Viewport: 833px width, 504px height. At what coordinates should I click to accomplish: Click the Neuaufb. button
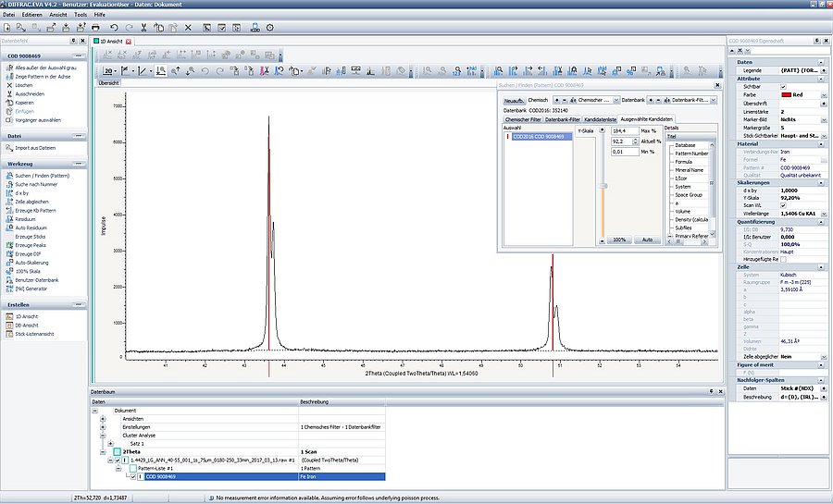coord(513,100)
